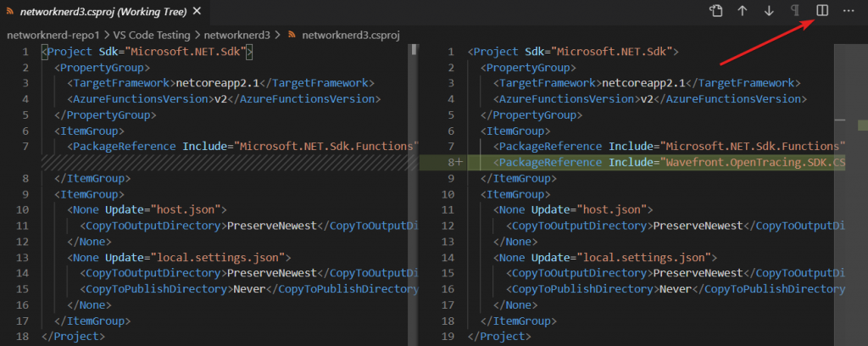Open networknerd-repo1 breadcrumb
Image resolution: width=868 pixels, height=346 pixels.
(x=53, y=35)
